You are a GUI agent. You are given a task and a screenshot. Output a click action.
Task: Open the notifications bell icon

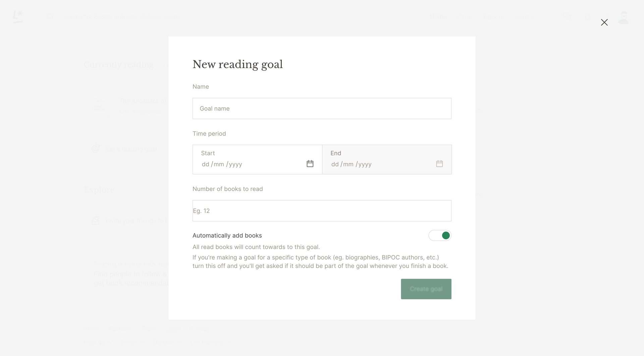point(587,16)
